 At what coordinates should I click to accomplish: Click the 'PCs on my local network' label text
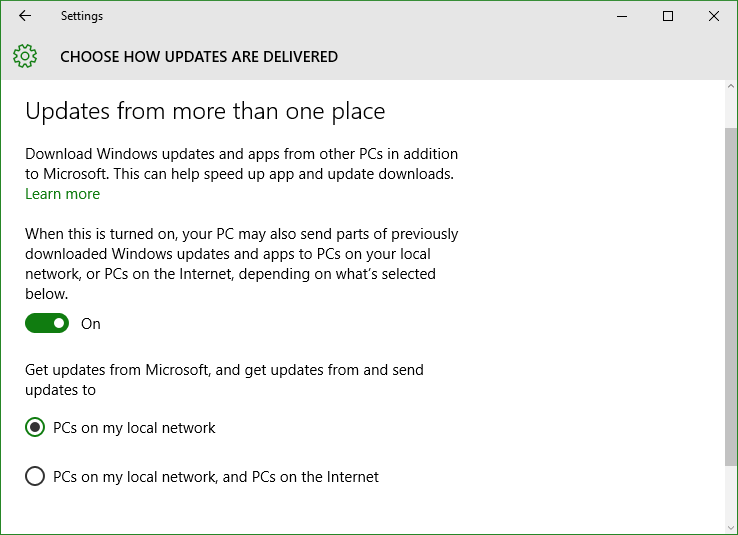click(x=134, y=428)
